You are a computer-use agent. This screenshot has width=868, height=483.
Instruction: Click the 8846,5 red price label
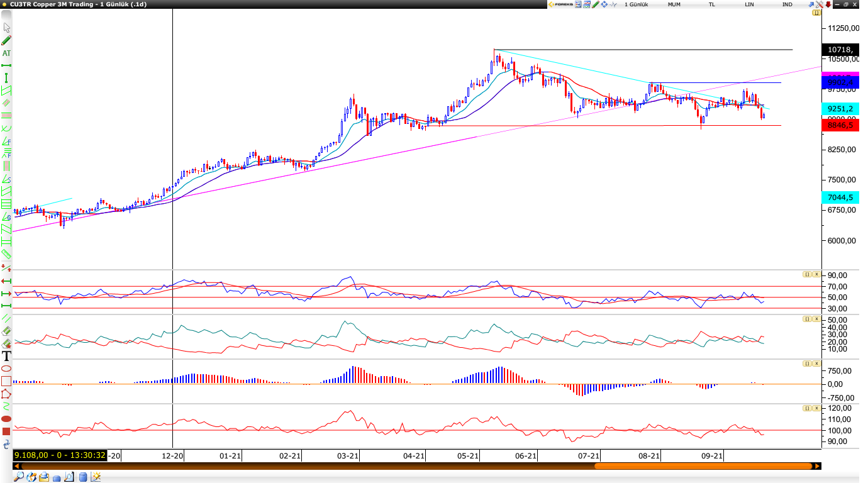[x=840, y=125]
